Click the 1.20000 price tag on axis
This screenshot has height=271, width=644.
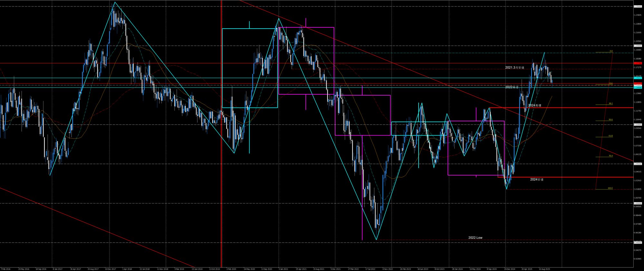(x=638, y=46)
